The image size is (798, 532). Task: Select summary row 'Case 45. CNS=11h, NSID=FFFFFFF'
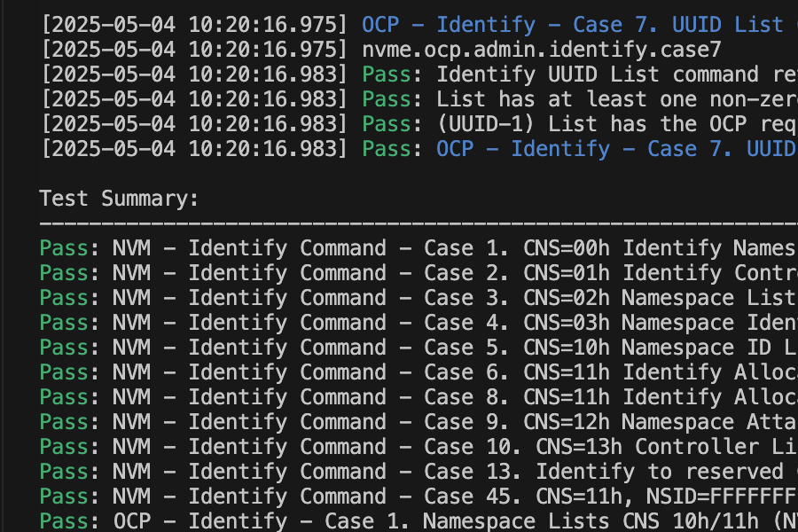419,497
